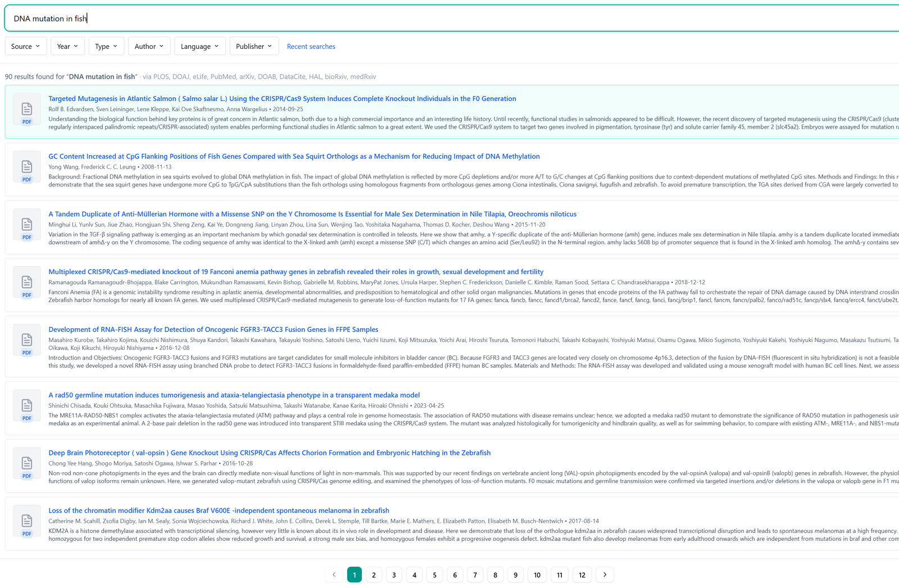Click authors line starting 'Catherine M. Scahill'
Screen dimensions: 899x588
(324, 521)
